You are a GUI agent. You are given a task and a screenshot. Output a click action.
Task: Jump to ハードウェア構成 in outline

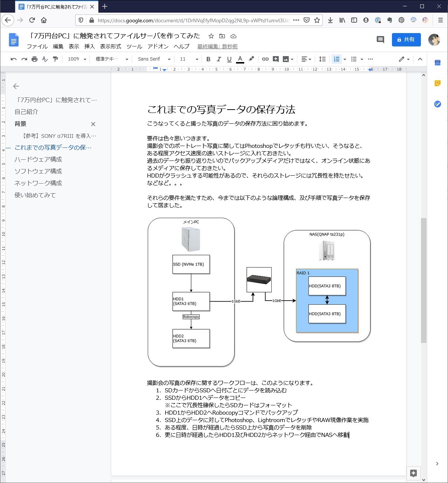click(x=38, y=159)
